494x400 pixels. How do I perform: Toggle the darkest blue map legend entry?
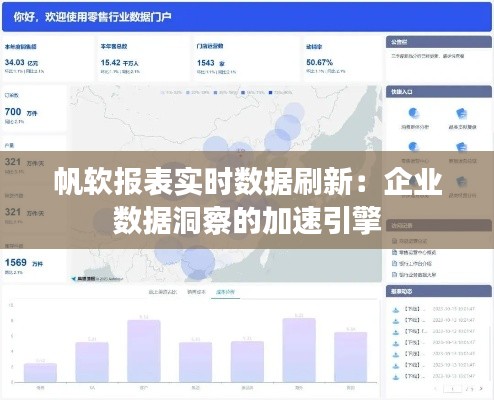(281, 92)
